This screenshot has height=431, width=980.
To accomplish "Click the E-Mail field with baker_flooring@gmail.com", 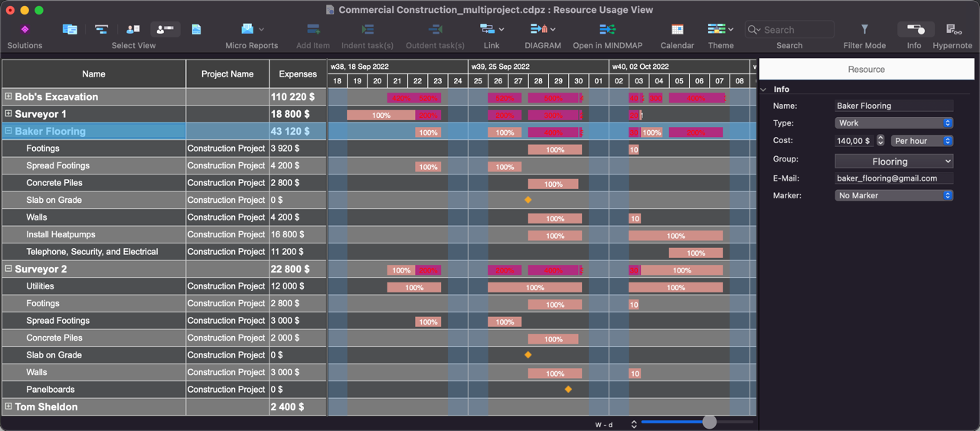I will [x=894, y=178].
